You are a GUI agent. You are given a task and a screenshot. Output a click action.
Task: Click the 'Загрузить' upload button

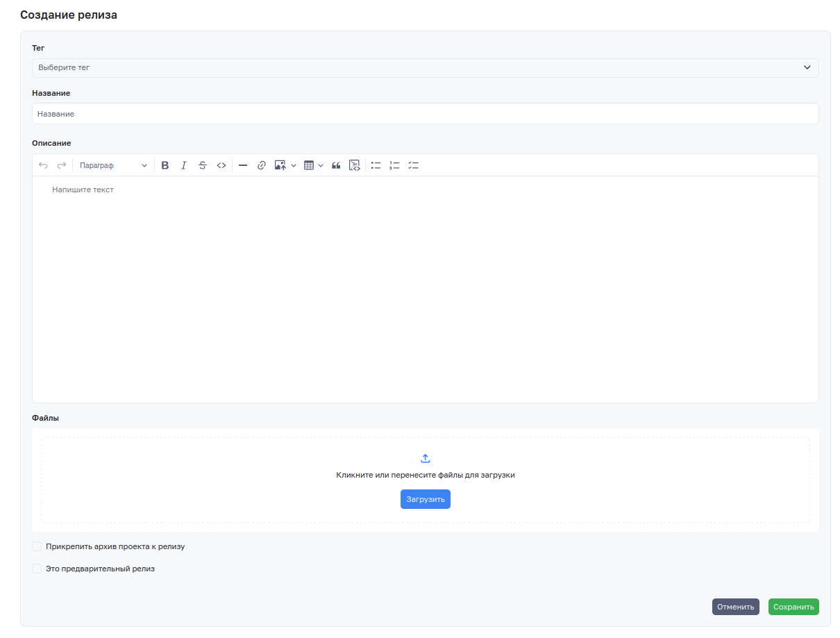pyautogui.click(x=425, y=499)
